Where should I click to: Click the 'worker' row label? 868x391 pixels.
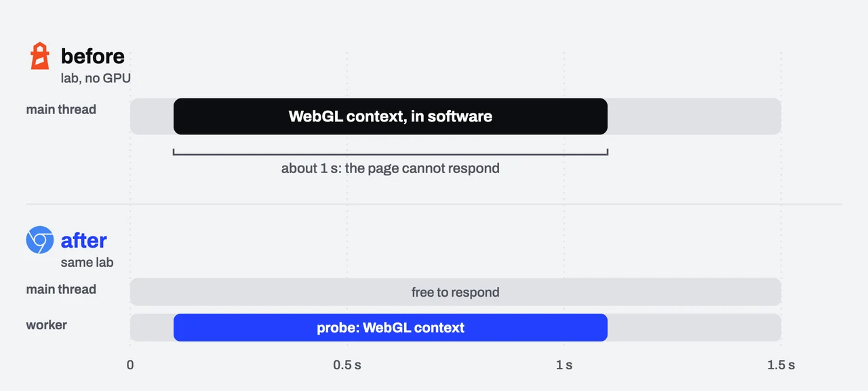(x=47, y=325)
